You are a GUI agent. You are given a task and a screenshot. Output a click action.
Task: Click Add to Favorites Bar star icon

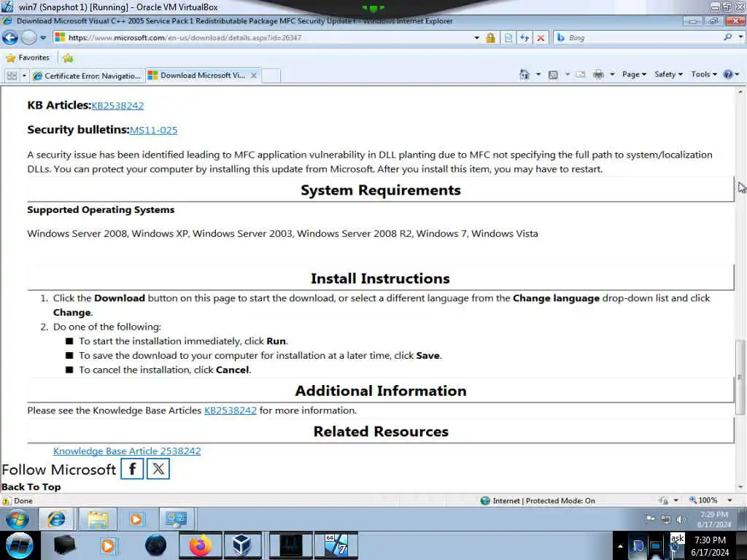(68, 58)
